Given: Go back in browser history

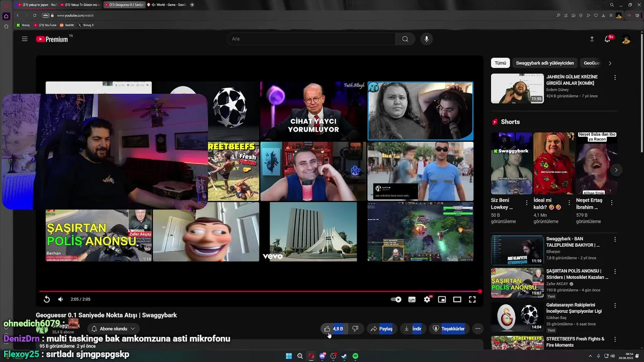Looking at the screenshot, I should [17, 15].
